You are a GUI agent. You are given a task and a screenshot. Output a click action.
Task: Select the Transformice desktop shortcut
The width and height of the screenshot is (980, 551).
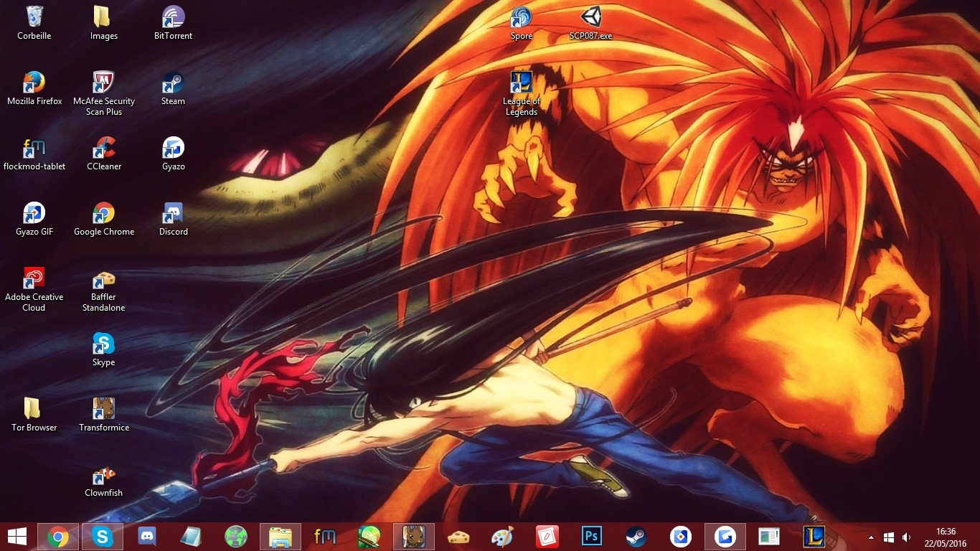(104, 415)
